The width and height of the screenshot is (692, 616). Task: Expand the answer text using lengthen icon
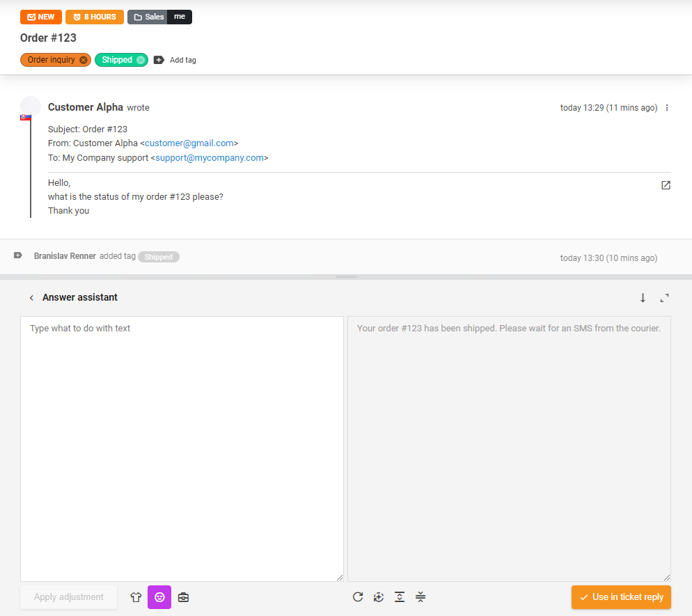pyautogui.click(x=400, y=597)
